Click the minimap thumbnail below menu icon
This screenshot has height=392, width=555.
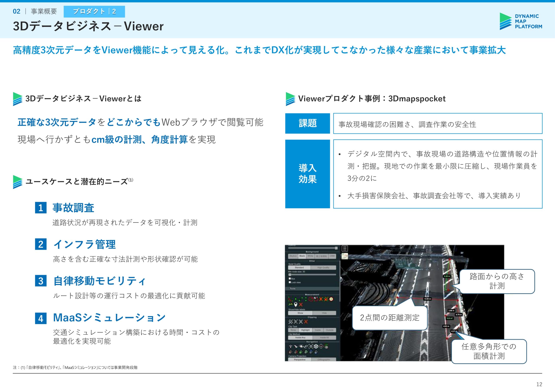tap(345, 256)
